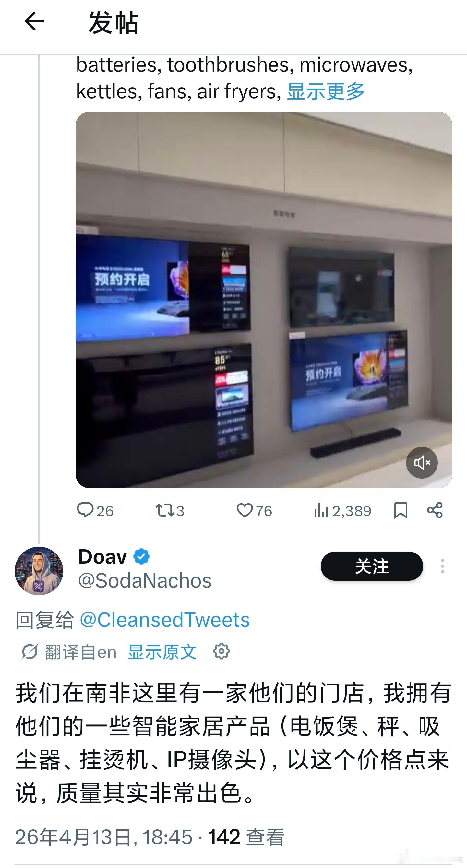The height and width of the screenshot is (868, 467).
Task: Open the 142 查看 view count
Action: coord(246,837)
